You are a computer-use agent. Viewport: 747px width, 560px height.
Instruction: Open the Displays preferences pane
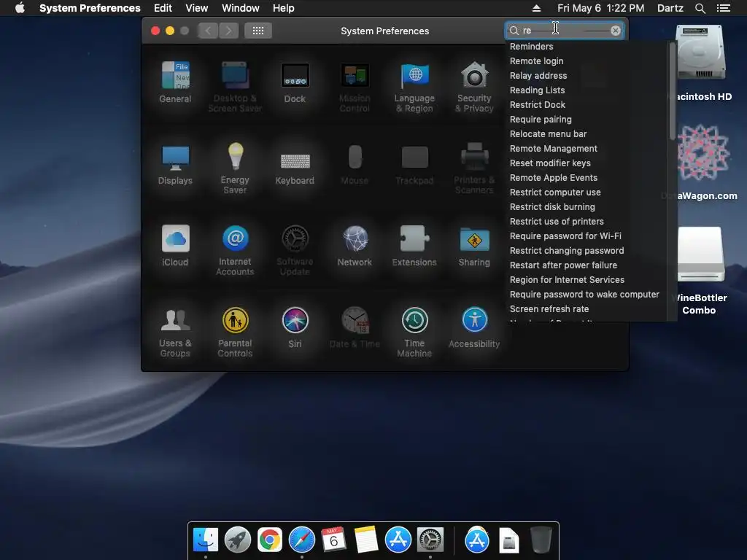click(175, 164)
